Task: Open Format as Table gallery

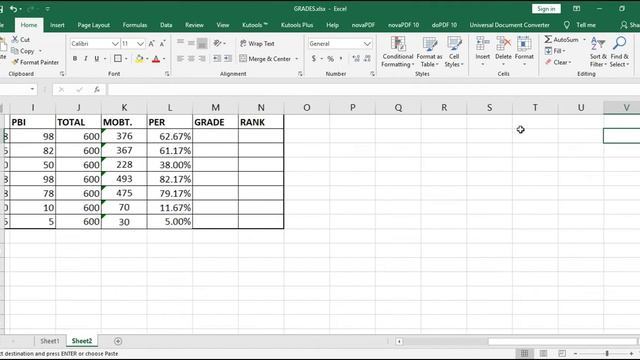Action: (429, 51)
